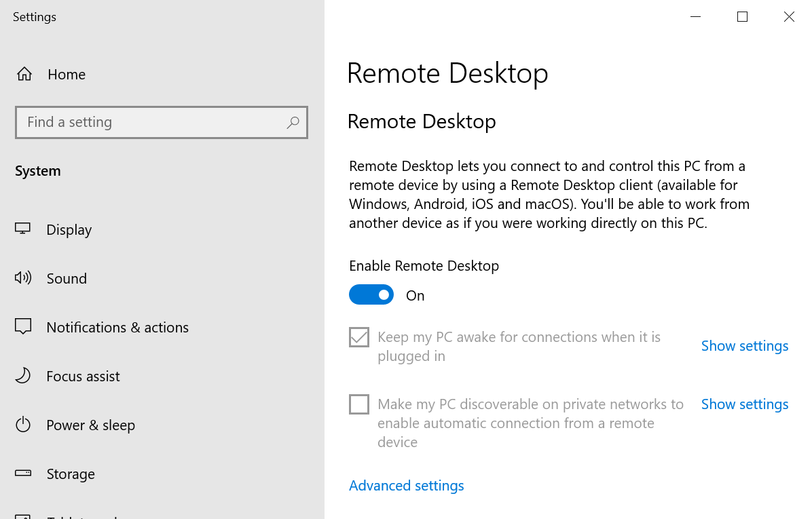Open the Sound settings page
The width and height of the screenshot is (812, 519).
pyautogui.click(x=67, y=278)
